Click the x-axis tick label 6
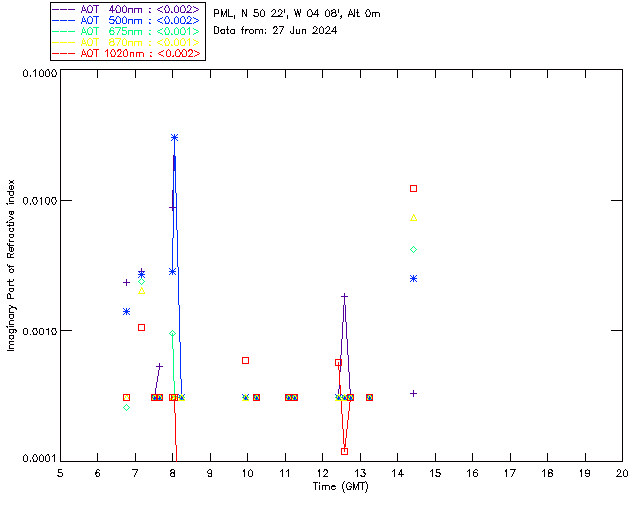This screenshot has width=640, height=512. [98, 474]
